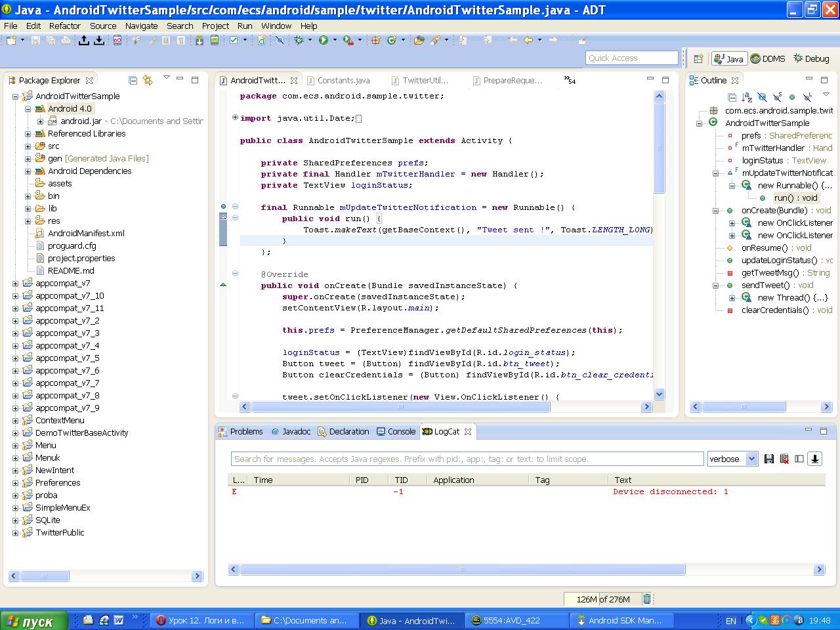Viewport: 840px width, 630px height.
Task: Open the Android SDK Manager toolbar icon
Action: pos(199,40)
